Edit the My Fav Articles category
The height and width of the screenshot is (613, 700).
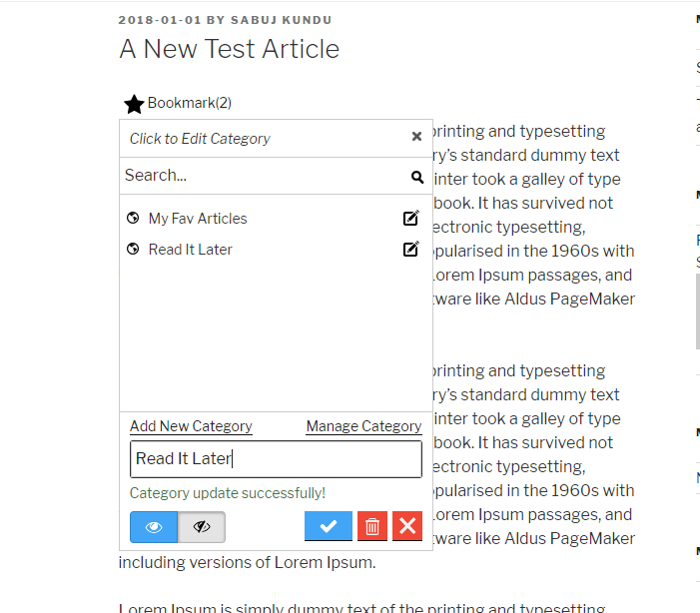pyautogui.click(x=410, y=219)
